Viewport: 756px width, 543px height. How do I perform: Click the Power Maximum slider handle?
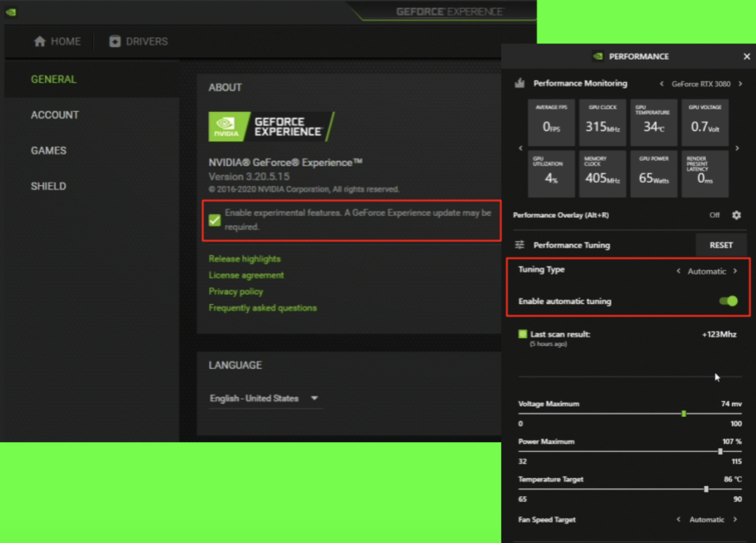pos(721,451)
